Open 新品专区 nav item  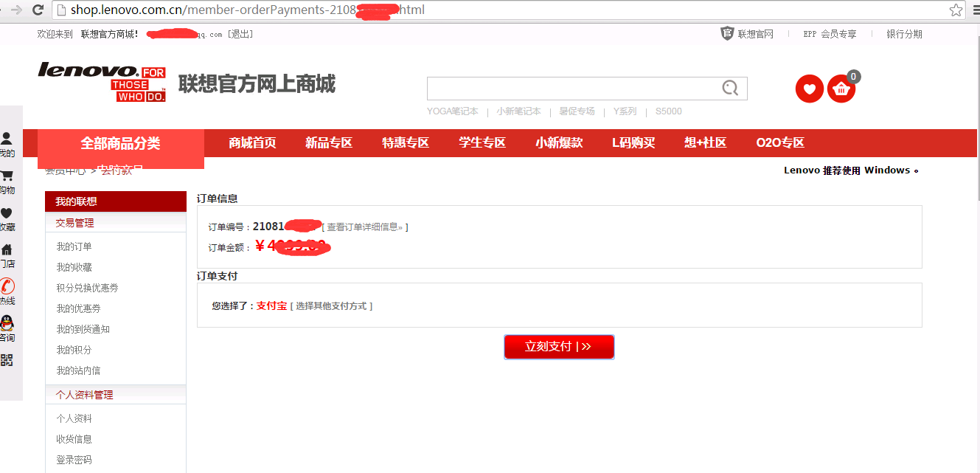[329, 143]
